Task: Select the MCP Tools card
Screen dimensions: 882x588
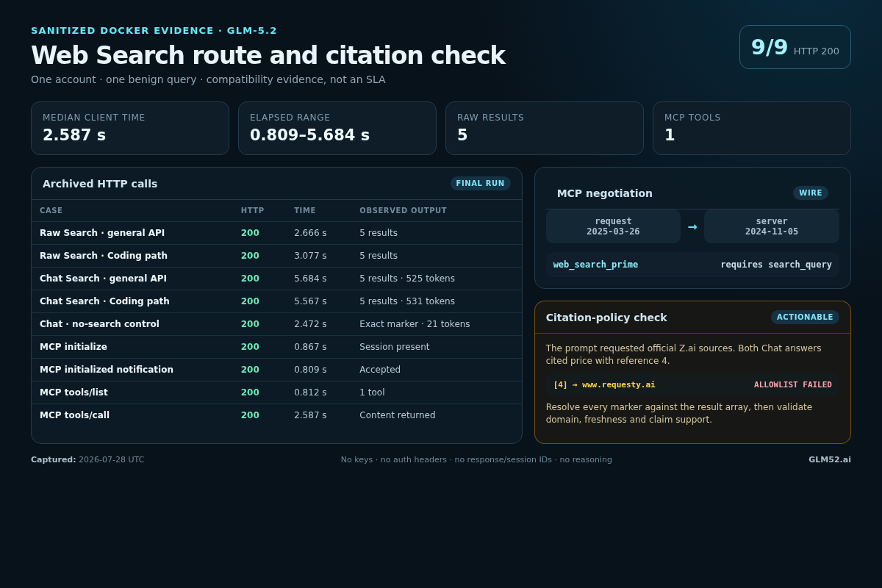Action: click(752, 128)
